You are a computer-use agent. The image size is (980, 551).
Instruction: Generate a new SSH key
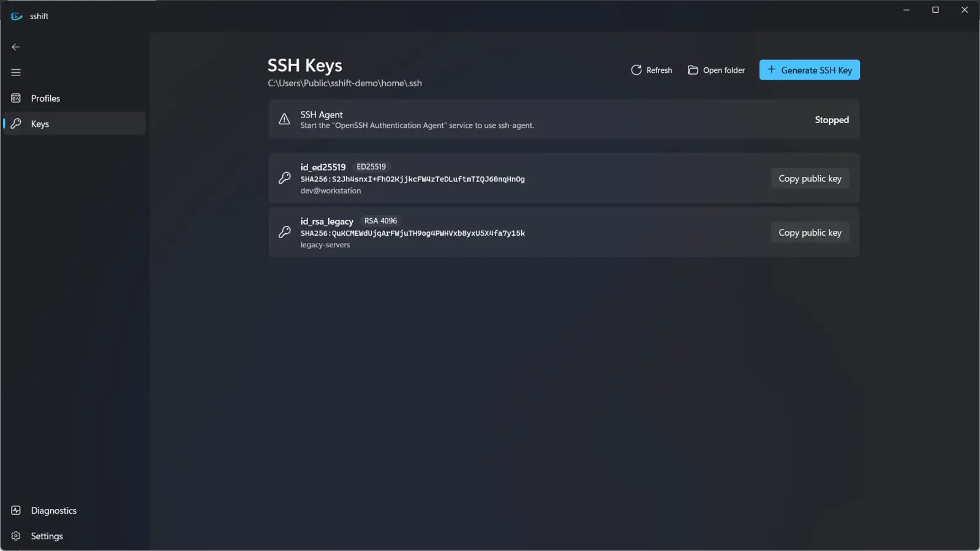pos(809,70)
